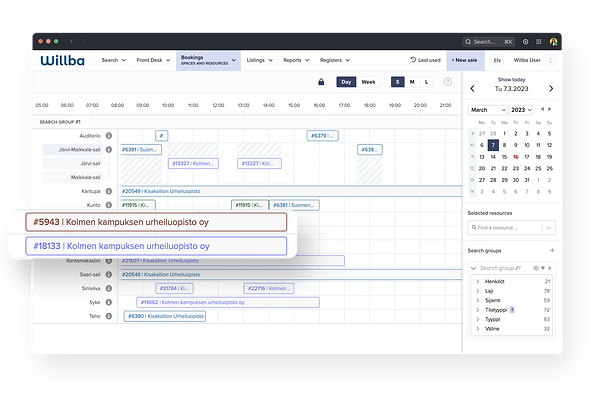Select March 8 in mini calendar
The image size is (600, 414).
pos(504,145)
